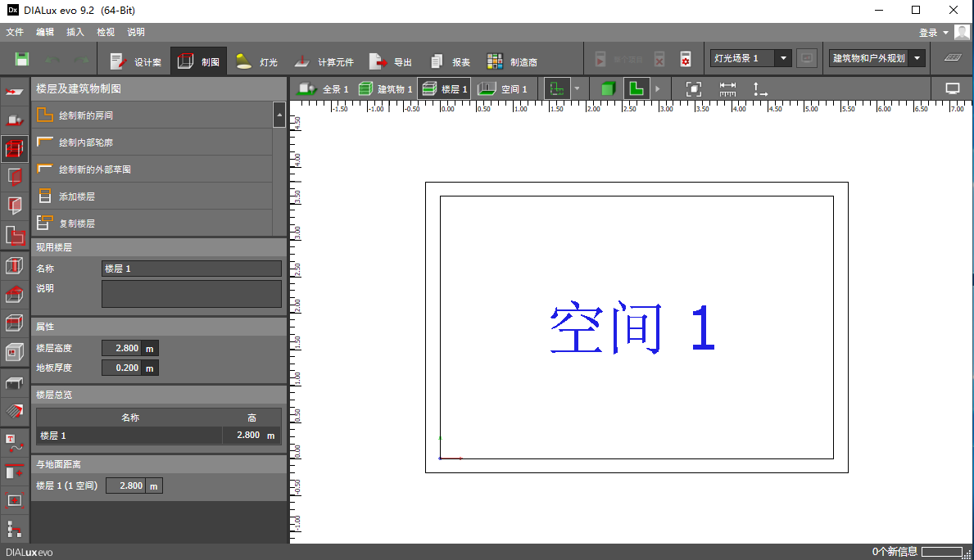Click the tool list scrollbar up arrow
The image size is (974, 560).
(279, 115)
